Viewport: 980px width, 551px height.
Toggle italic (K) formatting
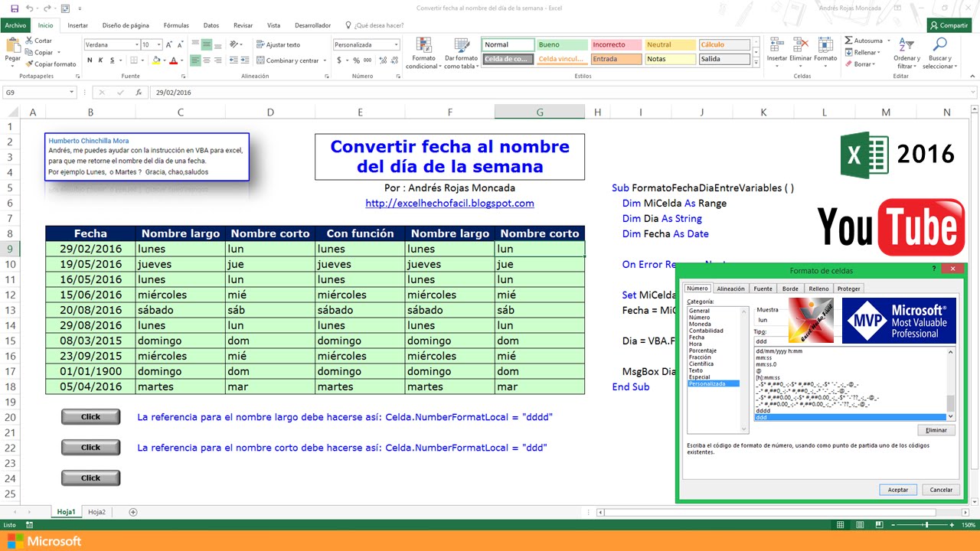pos(100,60)
